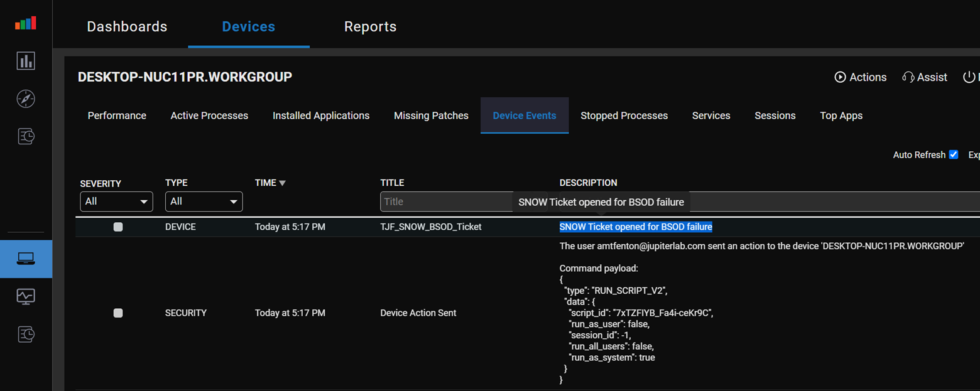Select the highlighted laptop devices sidebar icon

tap(26, 259)
